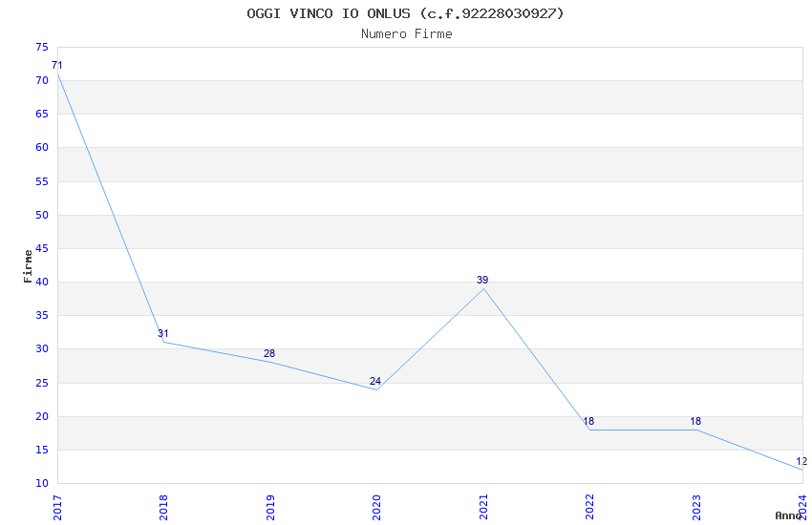Image resolution: width=812 pixels, height=525 pixels.
Task: Select the 71 data label for 2017
Action: [x=57, y=65]
